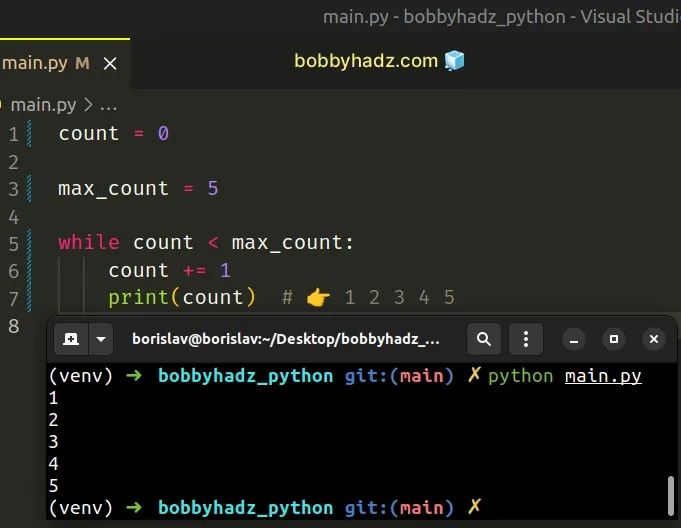Click the terminal scrollbar thumb

tap(671, 495)
